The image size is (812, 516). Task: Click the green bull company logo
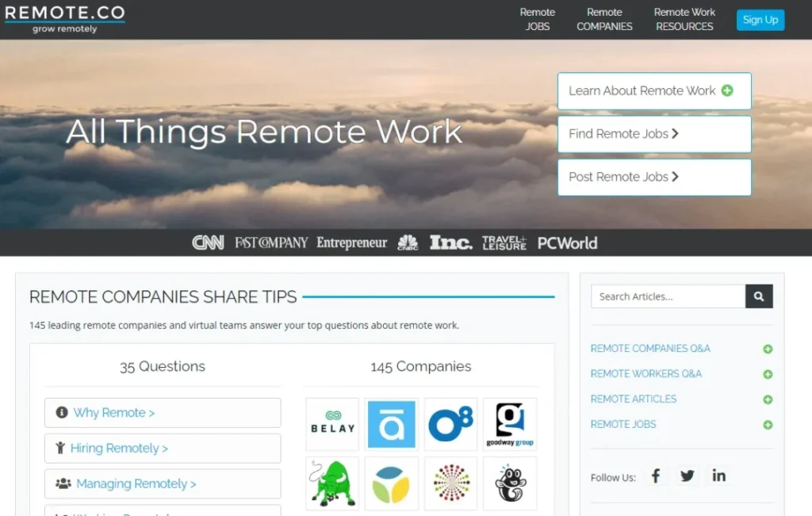332,483
